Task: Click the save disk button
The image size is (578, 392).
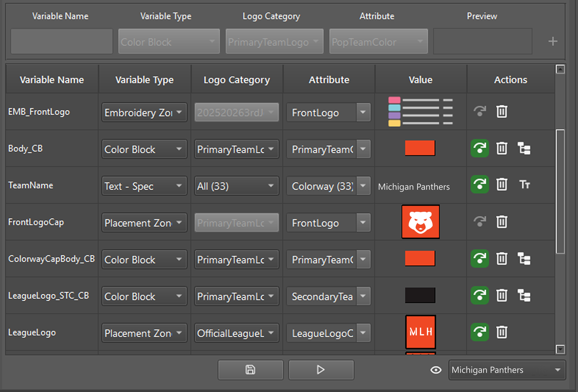Action: click(x=250, y=370)
